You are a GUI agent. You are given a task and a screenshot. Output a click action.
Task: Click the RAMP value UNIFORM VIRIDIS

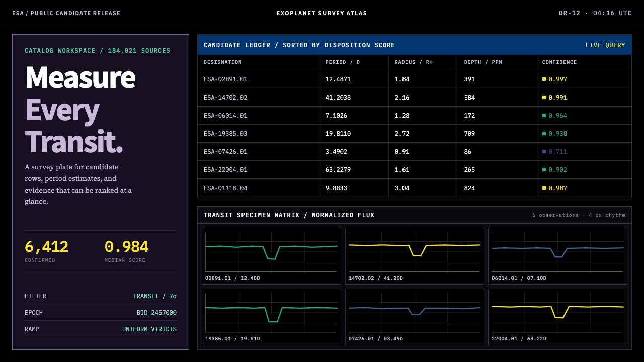pos(149,329)
